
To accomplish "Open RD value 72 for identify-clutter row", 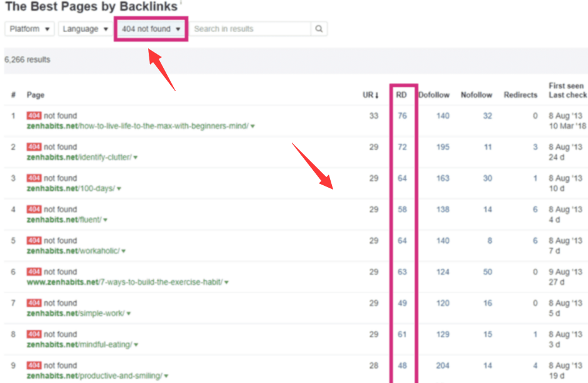I will [x=402, y=147].
